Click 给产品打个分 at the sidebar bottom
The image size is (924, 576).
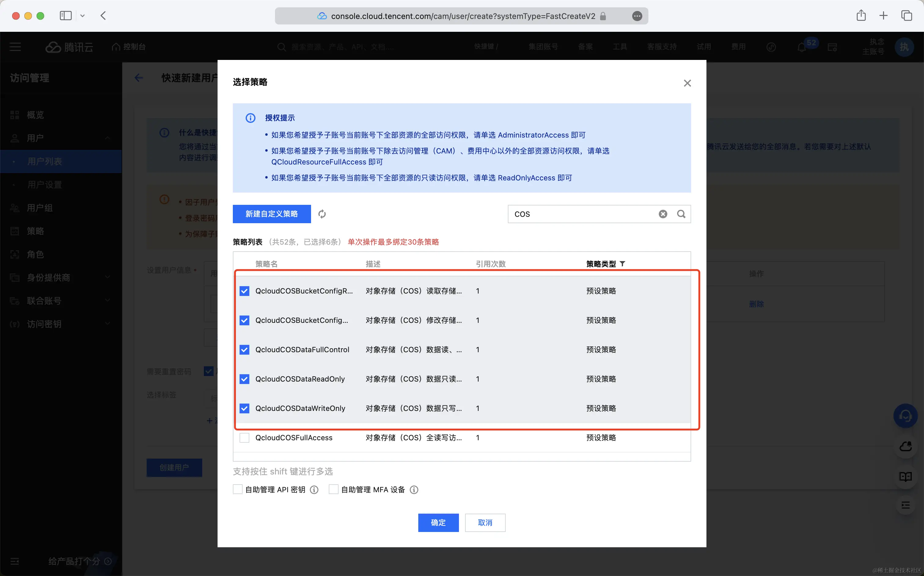pos(79,561)
